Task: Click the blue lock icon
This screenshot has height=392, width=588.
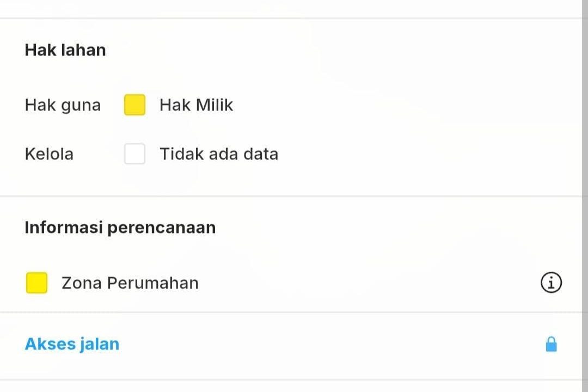Action: (x=551, y=344)
